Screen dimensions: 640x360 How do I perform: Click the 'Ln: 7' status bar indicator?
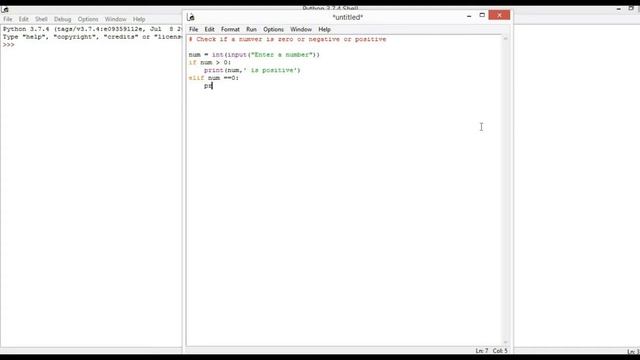tap(482, 351)
